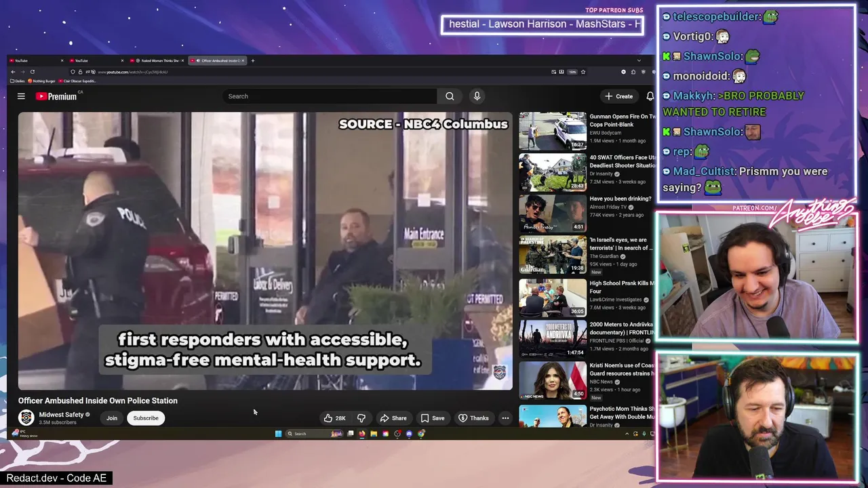Open title '40 SWAT Officers Face' video
Viewport: 868px width, 488px height.
click(x=623, y=161)
